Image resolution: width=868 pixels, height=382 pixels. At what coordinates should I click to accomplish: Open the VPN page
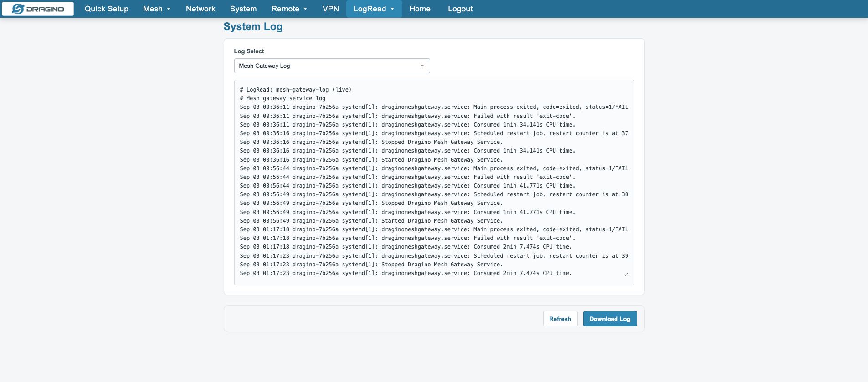[331, 9]
